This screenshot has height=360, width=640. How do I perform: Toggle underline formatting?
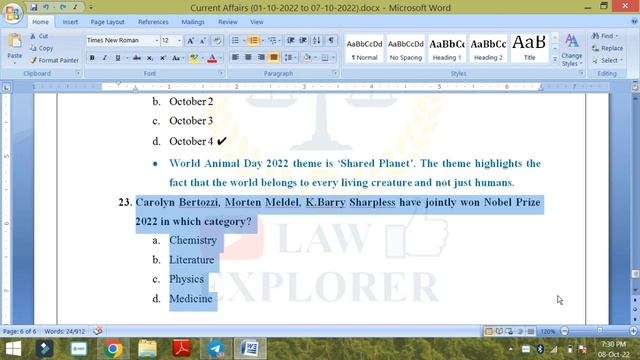coord(118,58)
